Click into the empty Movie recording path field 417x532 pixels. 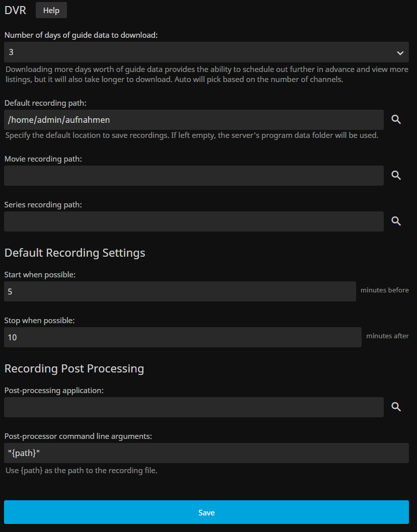pos(194,176)
